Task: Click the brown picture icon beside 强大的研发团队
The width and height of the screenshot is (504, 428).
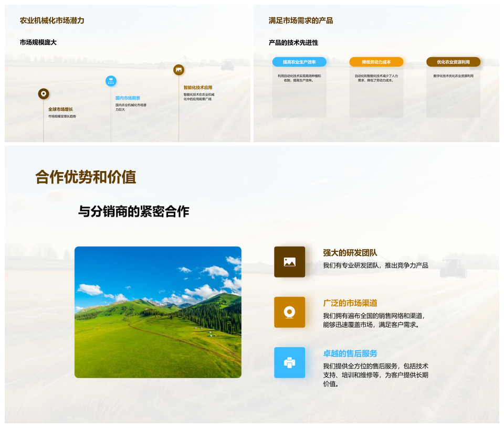Action: pyautogui.click(x=289, y=262)
